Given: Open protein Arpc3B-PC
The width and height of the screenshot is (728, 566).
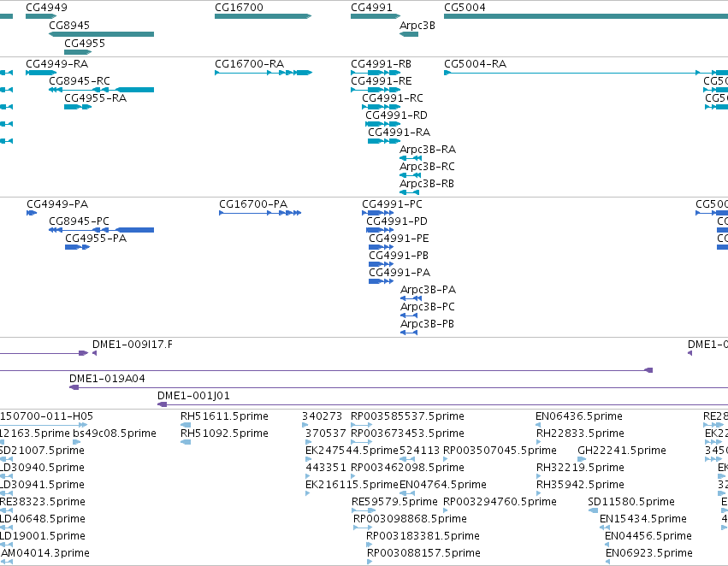Looking at the screenshot, I should coord(428,307).
